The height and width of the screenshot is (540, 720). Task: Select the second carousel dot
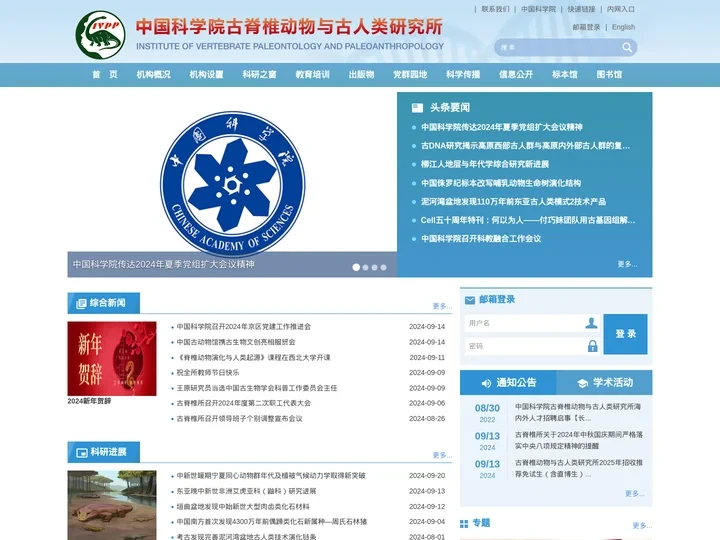click(366, 267)
